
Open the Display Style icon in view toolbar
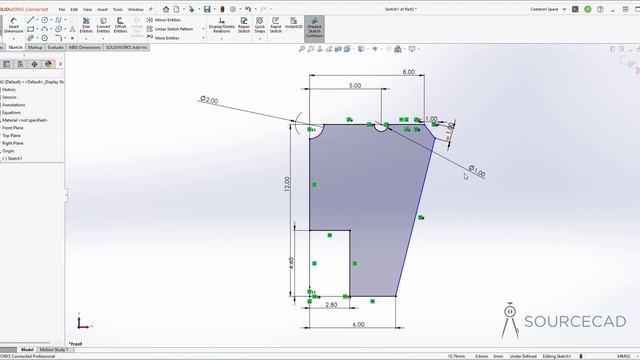click(361, 49)
